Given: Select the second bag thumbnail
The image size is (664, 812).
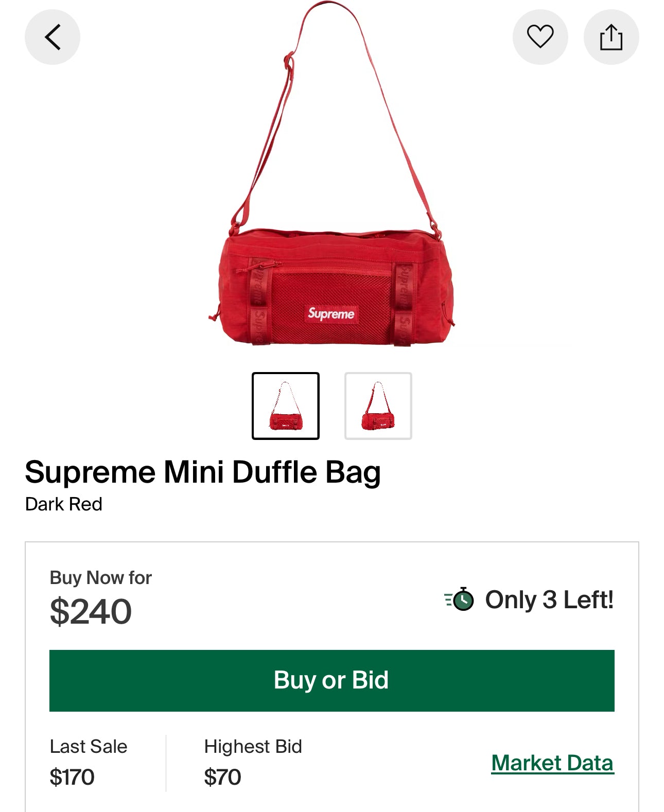Looking at the screenshot, I should coord(378,406).
